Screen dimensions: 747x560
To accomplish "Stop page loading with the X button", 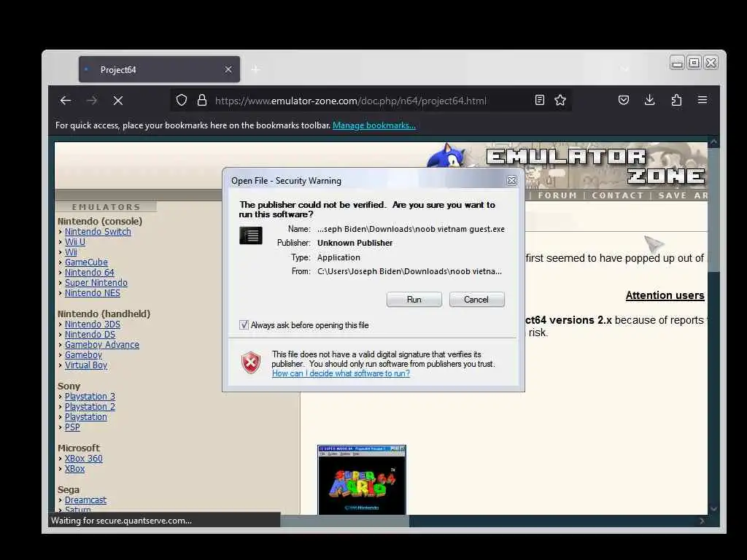I will [118, 101].
